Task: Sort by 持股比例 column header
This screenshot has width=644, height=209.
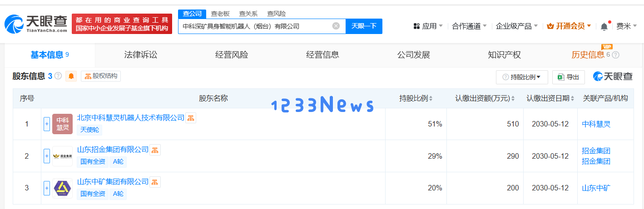Action: point(416,98)
